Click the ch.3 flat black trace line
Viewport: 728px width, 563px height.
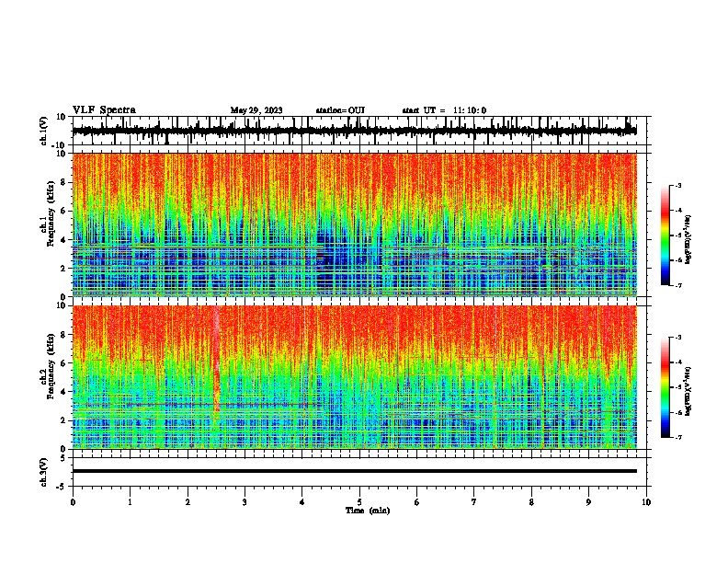click(354, 471)
